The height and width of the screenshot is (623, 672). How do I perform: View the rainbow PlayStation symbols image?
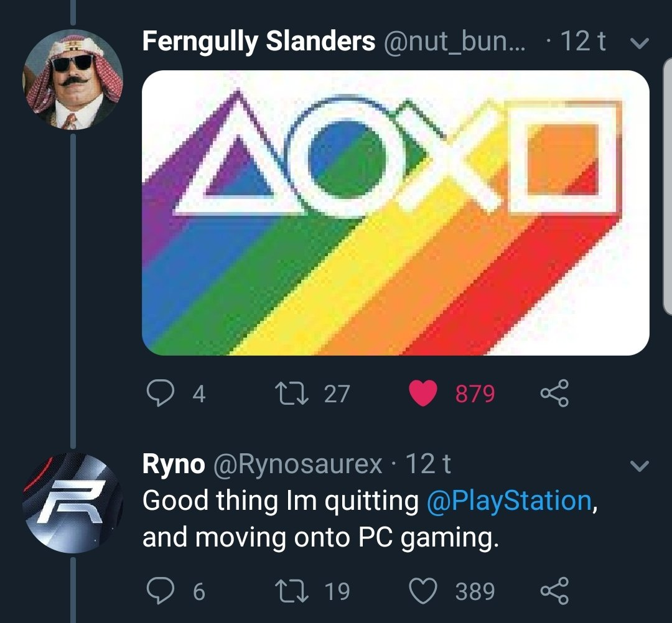(x=396, y=213)
